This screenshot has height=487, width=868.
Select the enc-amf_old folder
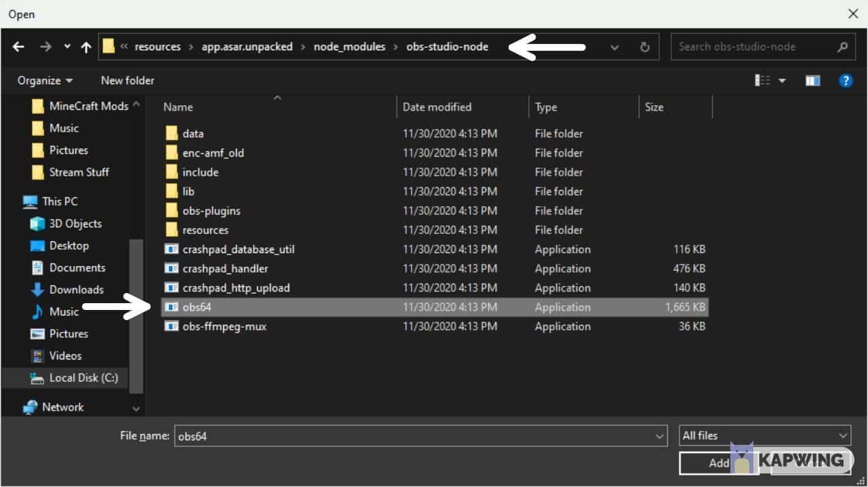(x=435, y=153)
